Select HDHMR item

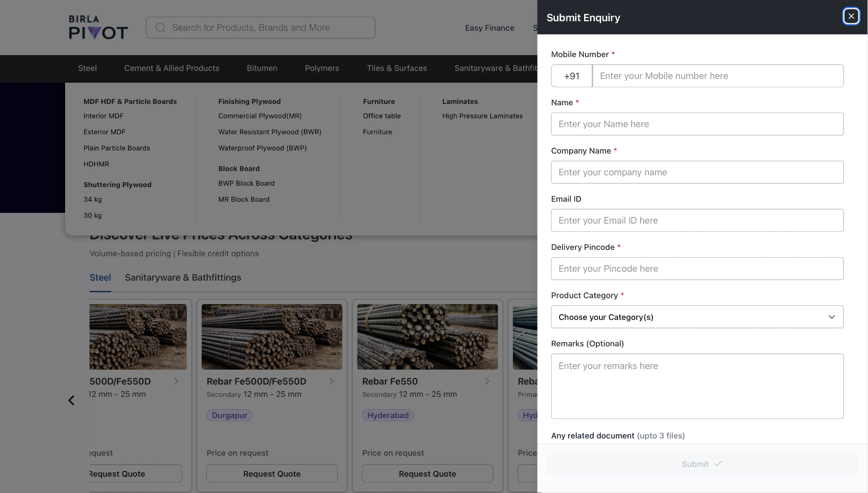click(96, 164)
